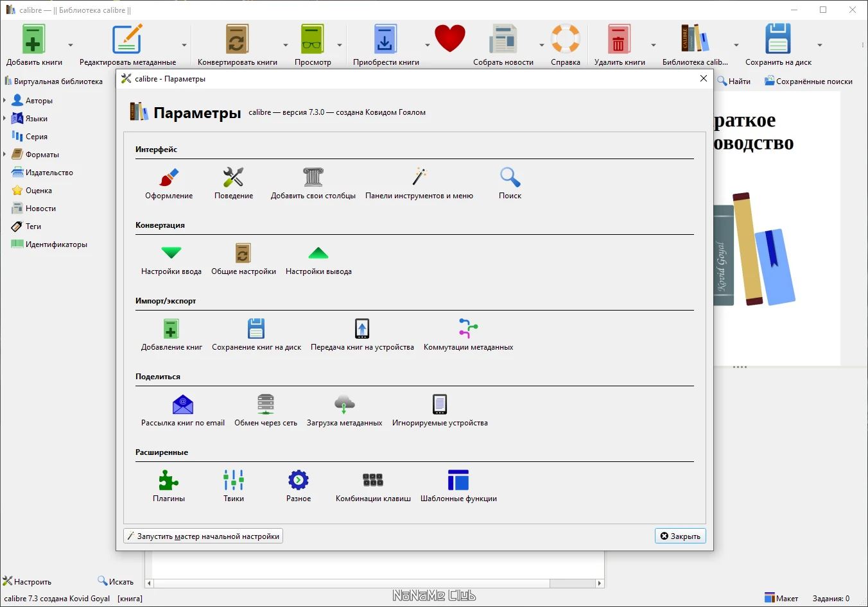Open Панели инструментов и меню settings

coord(419,184)
